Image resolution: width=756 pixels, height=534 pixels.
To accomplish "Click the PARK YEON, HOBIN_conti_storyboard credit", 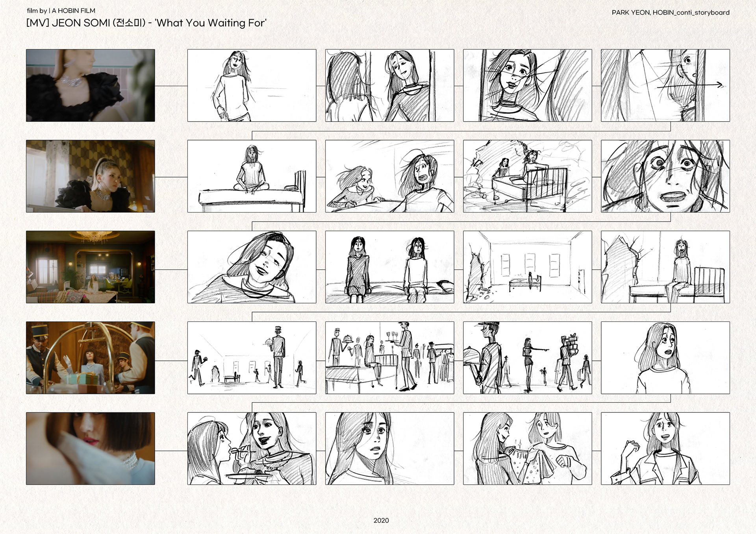I will click(670, 13).
